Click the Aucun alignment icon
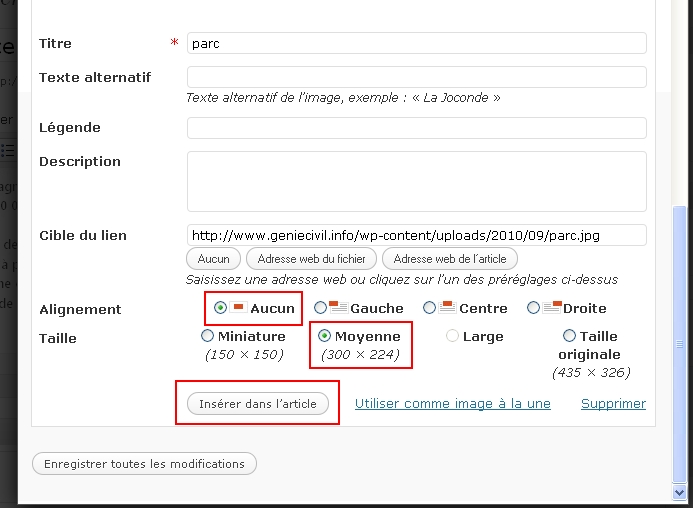 (238, 307)
